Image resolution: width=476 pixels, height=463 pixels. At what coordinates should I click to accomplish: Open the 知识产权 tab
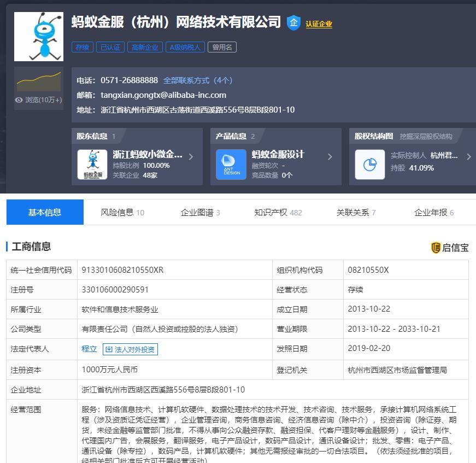[278, 212]
